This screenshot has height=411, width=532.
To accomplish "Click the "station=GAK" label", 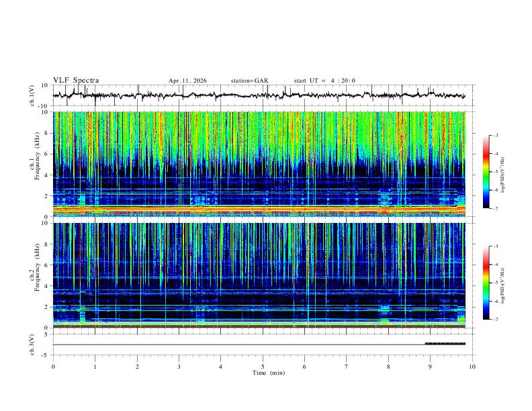I will tap(249, 81).
